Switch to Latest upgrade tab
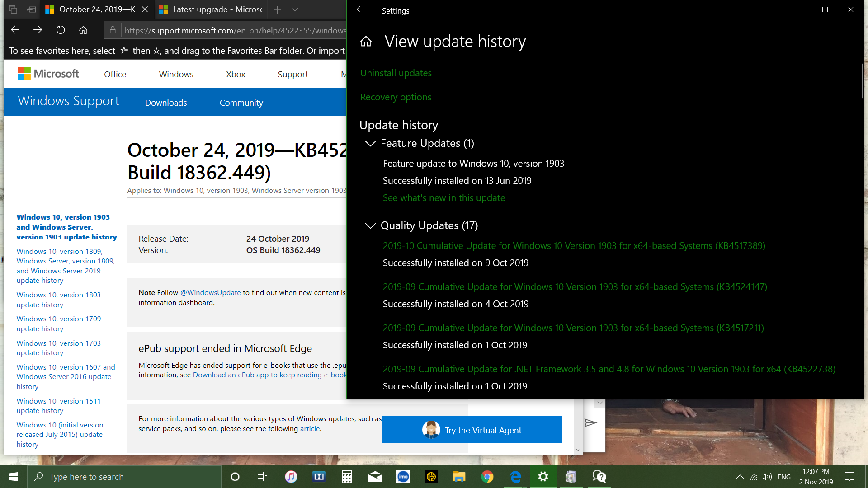The width and height of the screenshot is (868, 488). pos(211,9)
